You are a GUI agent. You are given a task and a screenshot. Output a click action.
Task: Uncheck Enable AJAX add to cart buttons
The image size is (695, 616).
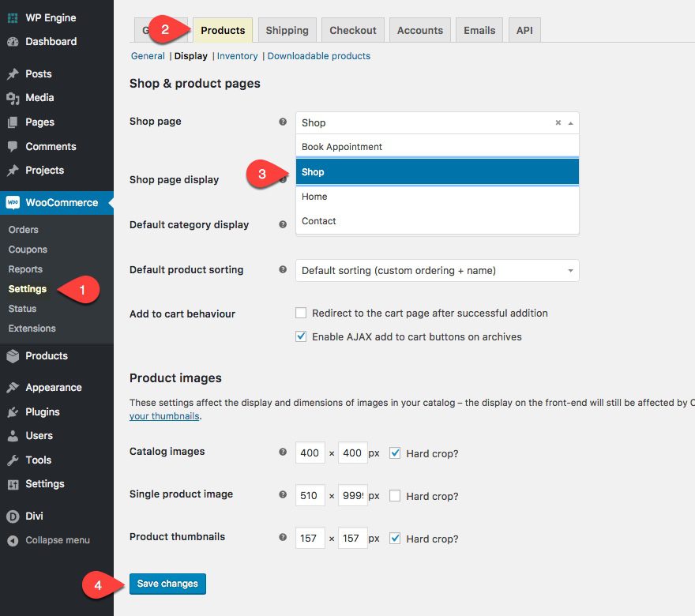(x=301, y=336)
